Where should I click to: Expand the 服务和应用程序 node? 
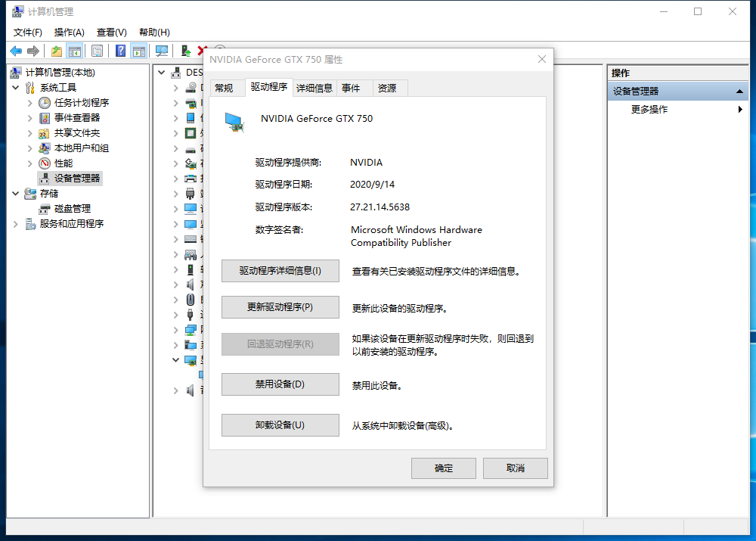point(17,224)
